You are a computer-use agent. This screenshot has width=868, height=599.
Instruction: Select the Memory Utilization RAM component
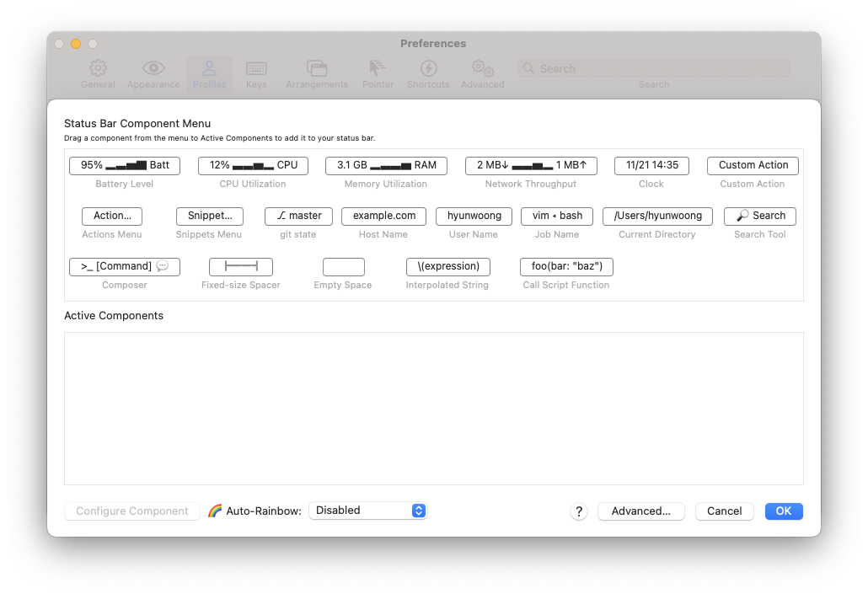[x=387, y=165]
